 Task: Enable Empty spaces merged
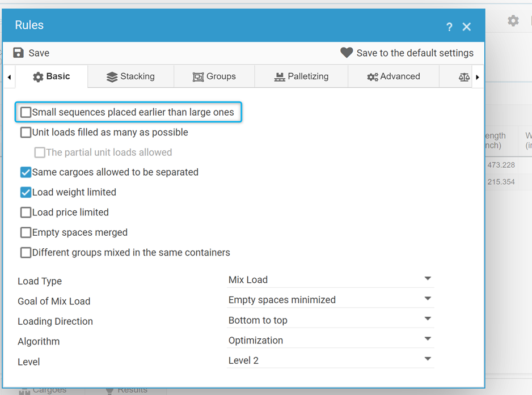[26, 232]
